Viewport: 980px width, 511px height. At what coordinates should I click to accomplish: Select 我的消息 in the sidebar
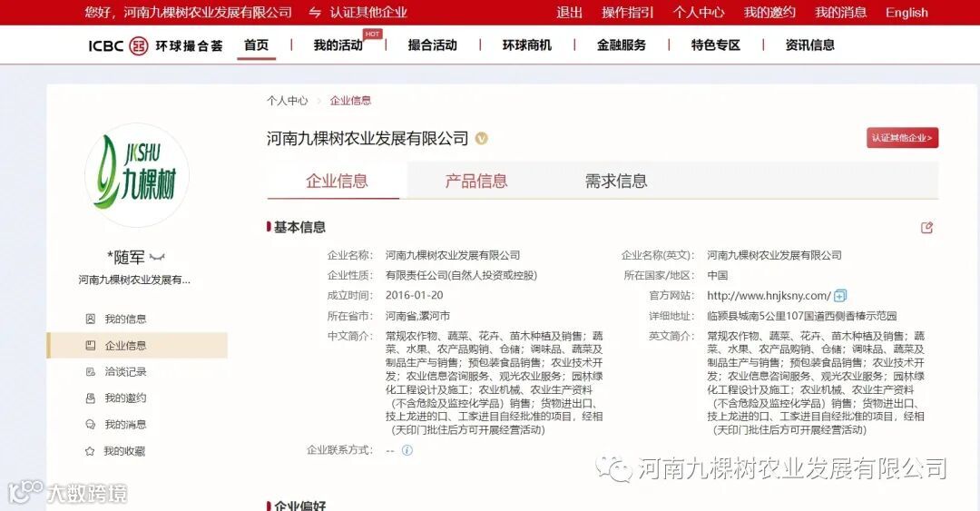point(125,424)
